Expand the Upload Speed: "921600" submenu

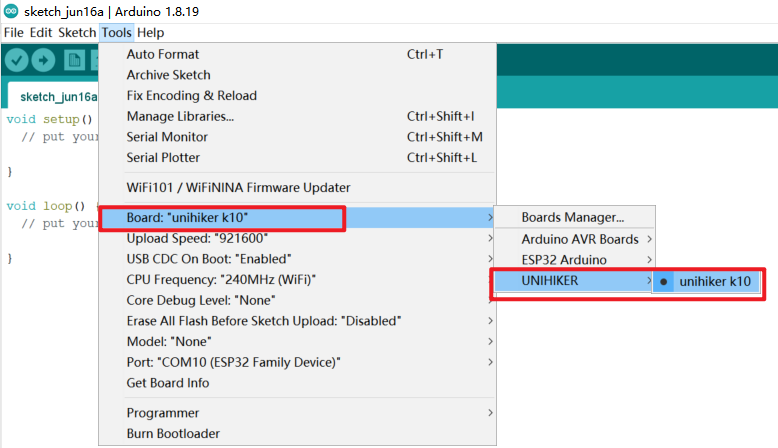[x=297, y=239]
